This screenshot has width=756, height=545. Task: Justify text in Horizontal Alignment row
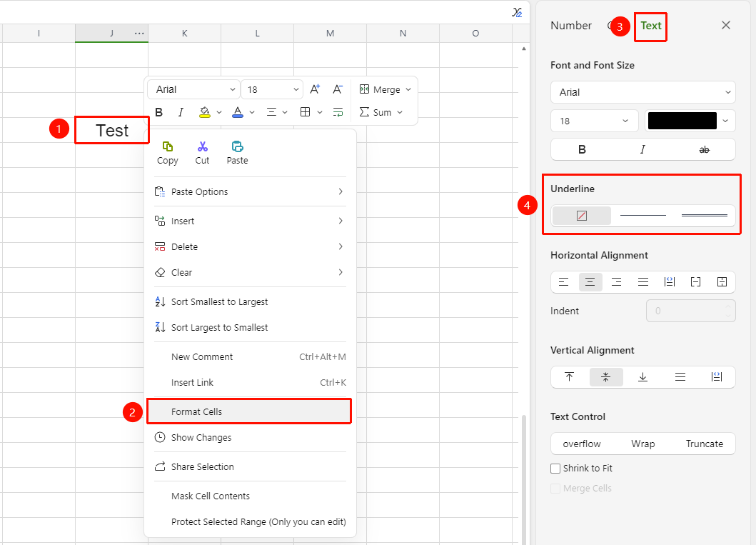(x=643, y=282)
